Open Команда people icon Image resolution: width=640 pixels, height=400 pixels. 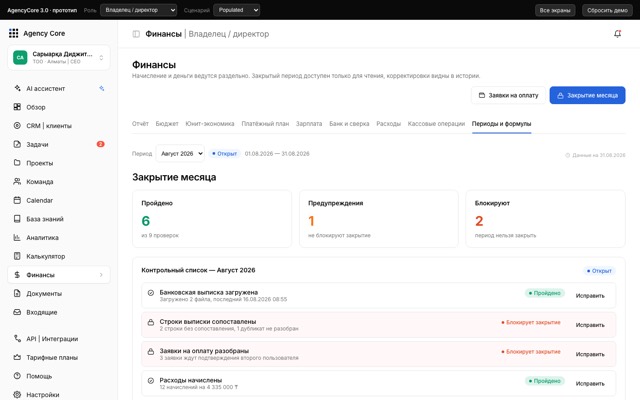(x=17, y=182)
